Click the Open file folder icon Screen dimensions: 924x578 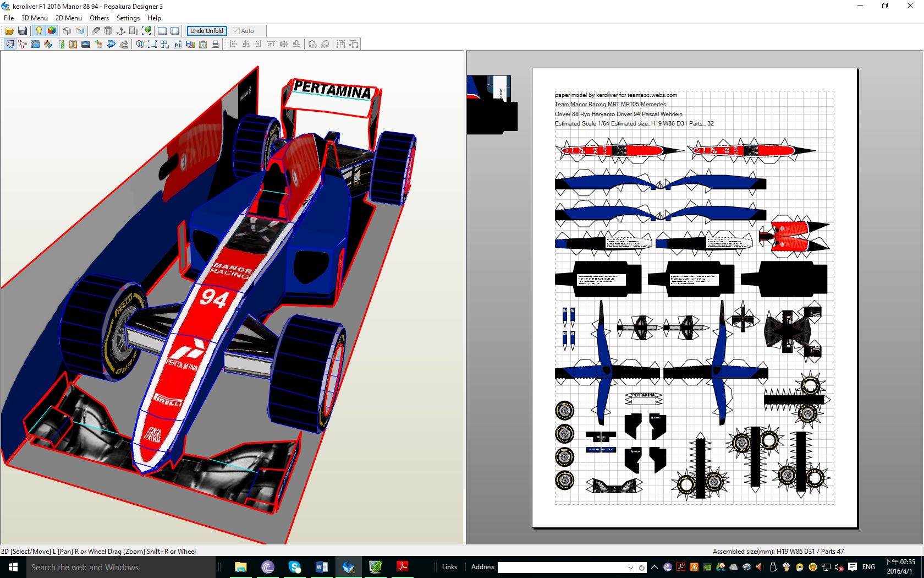(9, 31)
